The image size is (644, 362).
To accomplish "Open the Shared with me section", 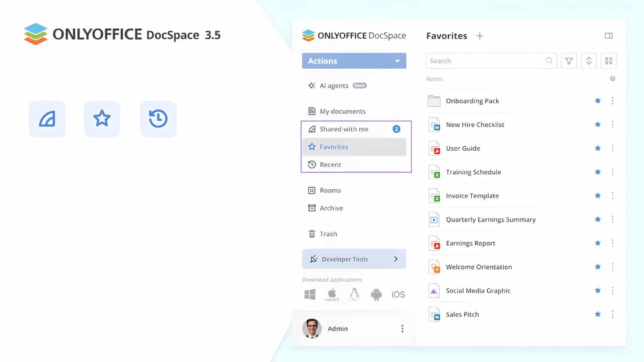I will [x=344, y=129].
